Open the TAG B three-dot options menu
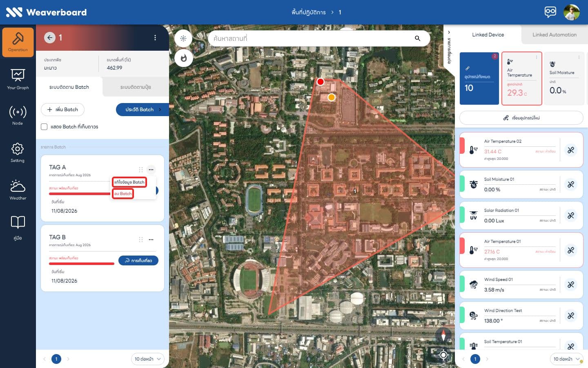This screenshot has width=588, height=368. pyautogui.click(x=151, y=240)
